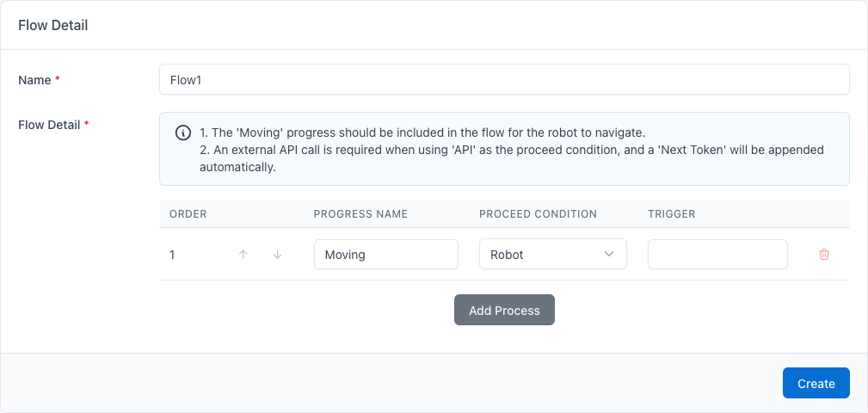868x413 pixels.
Task: Click the info icon in the notice box
Action: (x=183, y=133)
